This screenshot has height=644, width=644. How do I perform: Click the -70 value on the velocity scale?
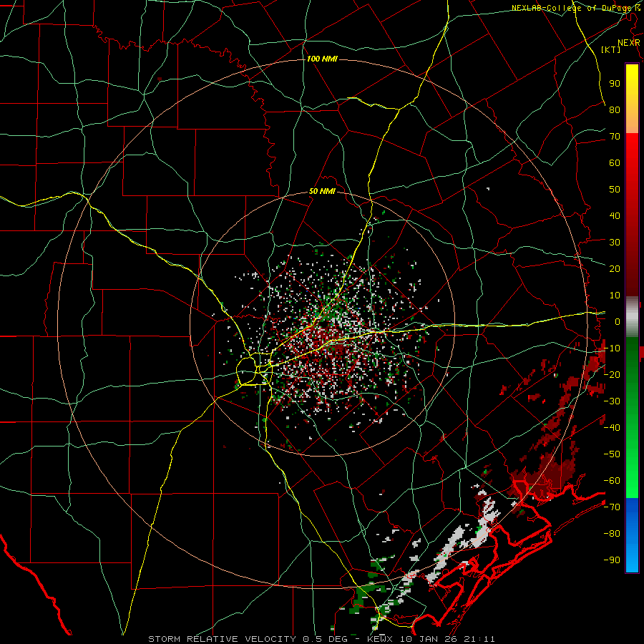[x=612, y=507]
